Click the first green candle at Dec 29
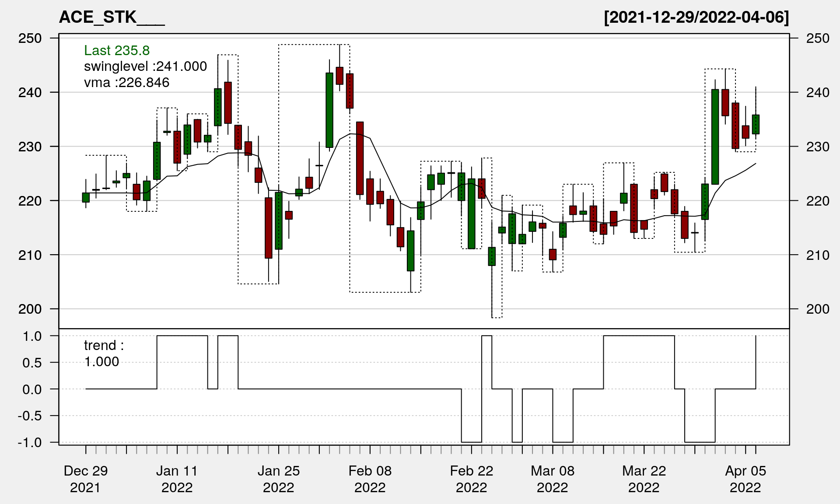The width and height of the screenshot is (840, 504). coord(86,197)
